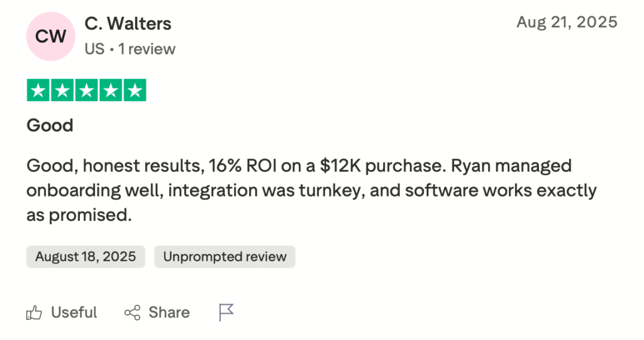This screenshot has width=644, height=340.
Task: Click the "1 review" count text
Action: 147,48
